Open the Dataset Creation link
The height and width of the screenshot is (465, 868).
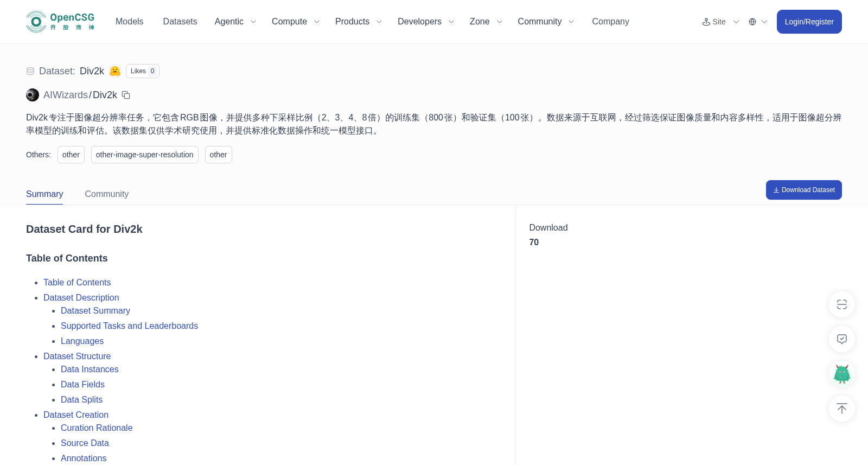click(76, 415)
